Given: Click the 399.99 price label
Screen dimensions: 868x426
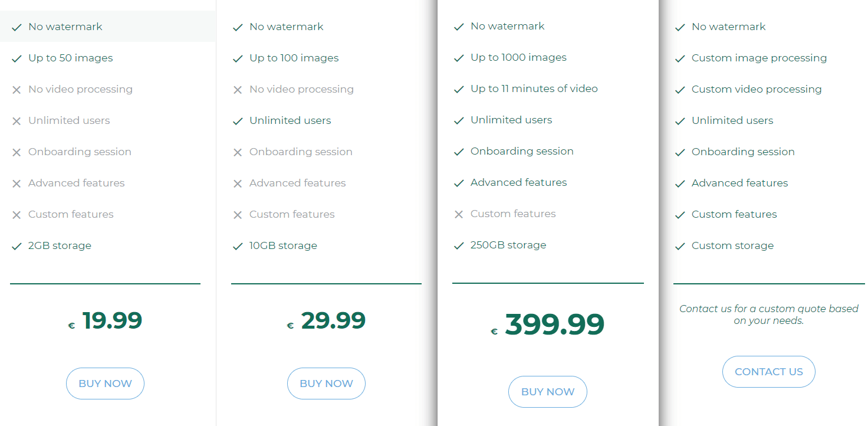Looking at the screenshot, I should pyautogui.click(x=554, y=324).
